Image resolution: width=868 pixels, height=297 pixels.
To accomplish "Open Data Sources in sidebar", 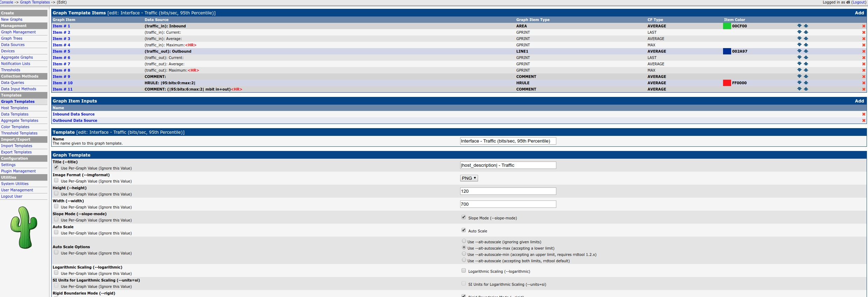I will pos(13,45).
